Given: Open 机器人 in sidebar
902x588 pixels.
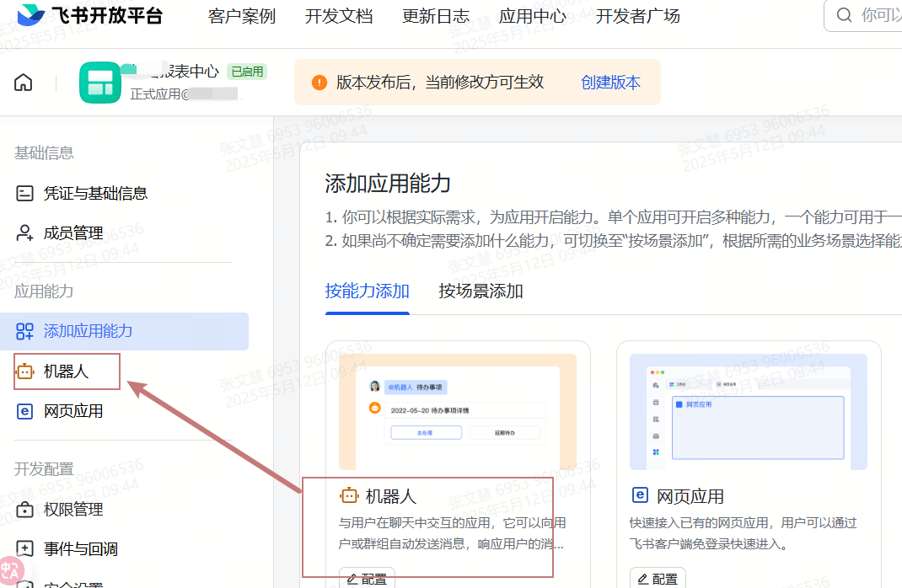Looking at the screenshot, I should click(67, 372).
